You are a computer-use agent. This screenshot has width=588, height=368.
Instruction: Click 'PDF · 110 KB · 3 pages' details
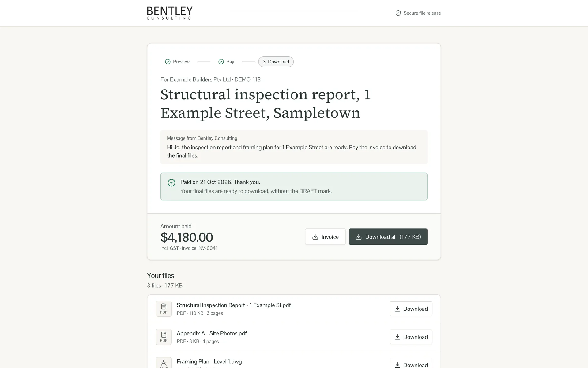200,313
